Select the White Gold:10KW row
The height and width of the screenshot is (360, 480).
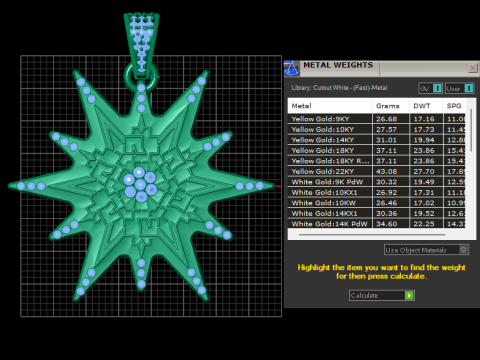[x=377, y=203]
